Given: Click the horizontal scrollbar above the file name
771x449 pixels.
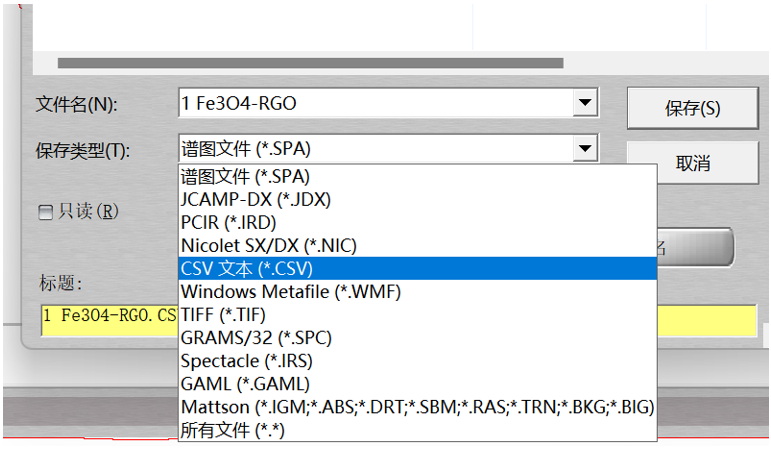Looking at the screenshot, I should [x=310, y=63].
